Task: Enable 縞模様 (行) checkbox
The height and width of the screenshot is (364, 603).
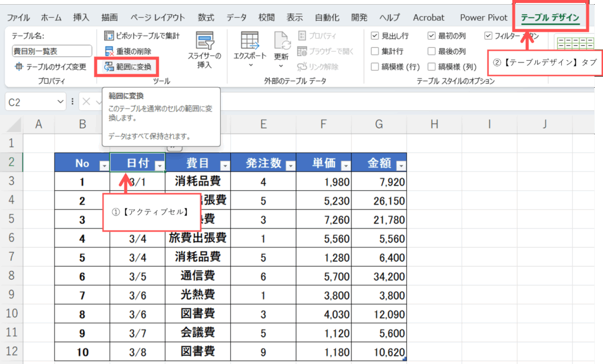Action: tap(375, 67)
